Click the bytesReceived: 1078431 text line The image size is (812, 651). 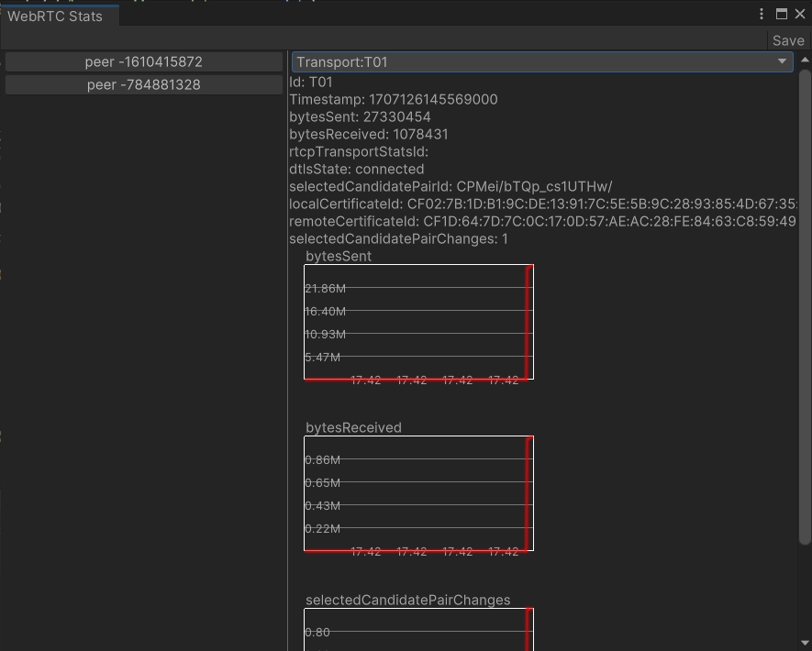tap(368, 135)
